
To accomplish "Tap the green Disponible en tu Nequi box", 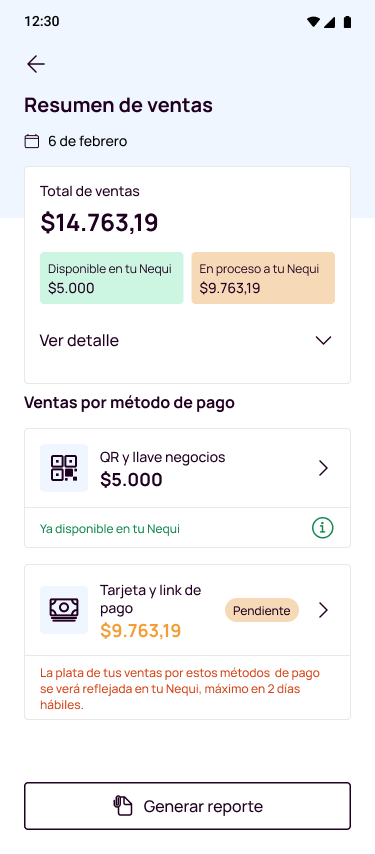I will [112, 278].
